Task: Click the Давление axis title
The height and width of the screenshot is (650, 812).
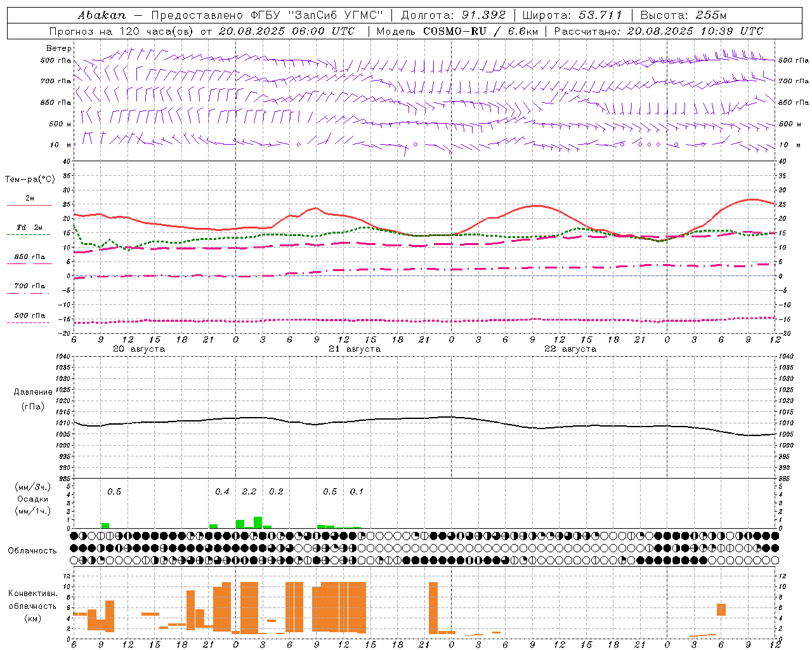Action: coord(33,392)
